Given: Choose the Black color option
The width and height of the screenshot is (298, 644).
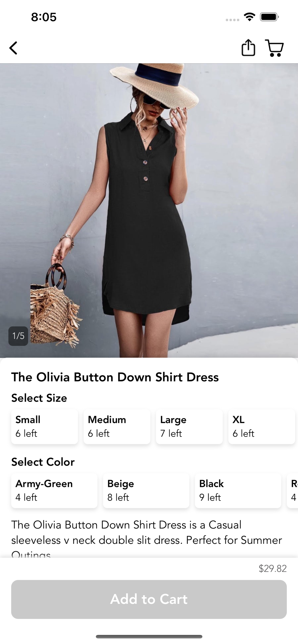Looking at the screenshot, I should click(238, 490).
